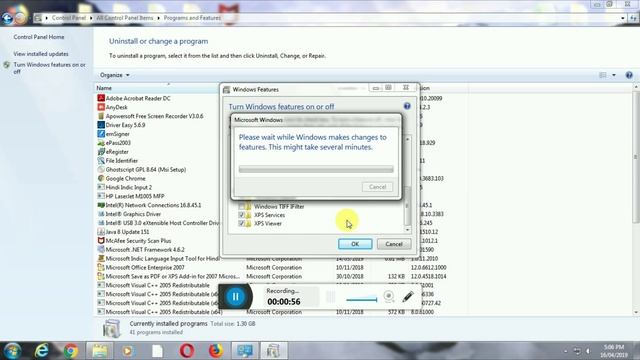The height and width of the screenshot is (360, 640).
Task: Select Hindi Indic Input 2 entry
Action: (129, 187)
